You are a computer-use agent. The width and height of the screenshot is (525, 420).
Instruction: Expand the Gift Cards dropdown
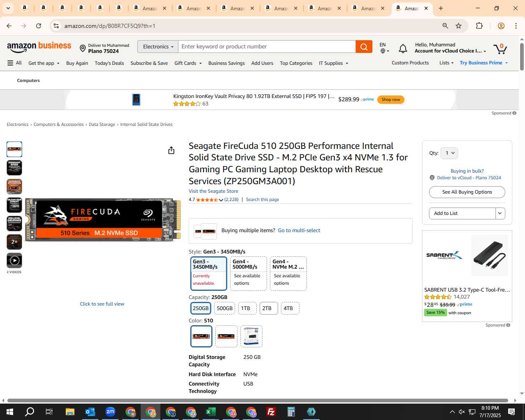(188, 63)
